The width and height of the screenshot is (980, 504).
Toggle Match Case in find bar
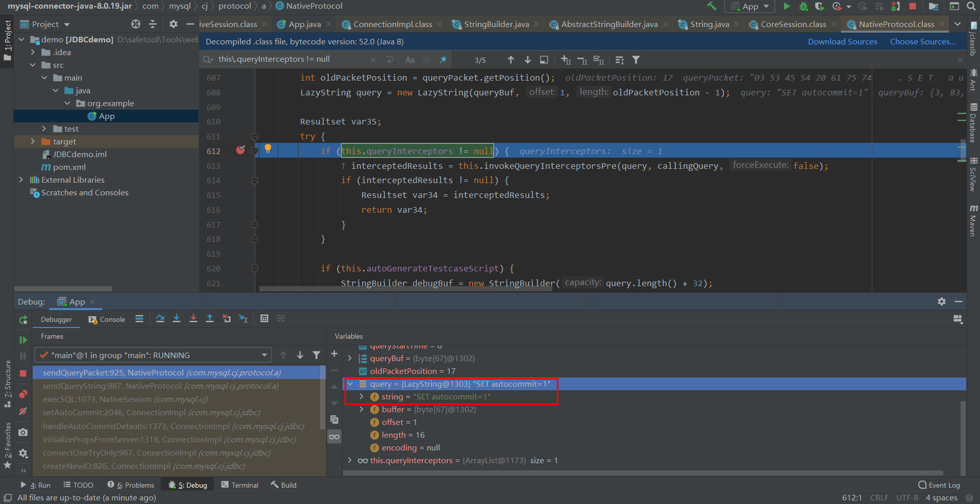point(410,60)
